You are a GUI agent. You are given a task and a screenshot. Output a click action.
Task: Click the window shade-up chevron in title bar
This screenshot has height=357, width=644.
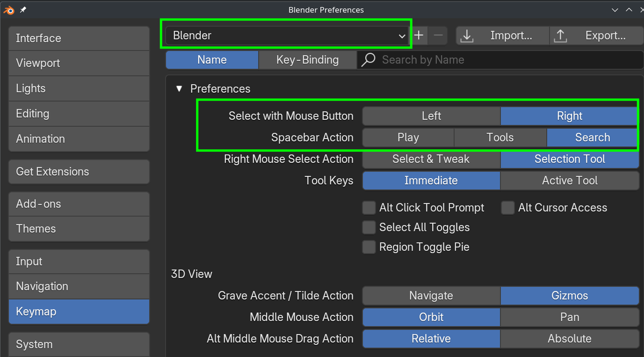tap(629, 10)
